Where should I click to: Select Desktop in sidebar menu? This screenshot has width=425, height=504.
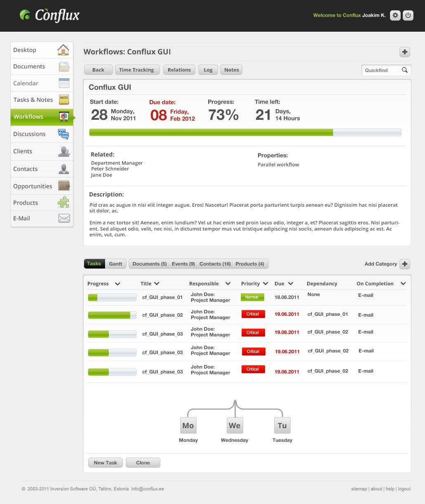[x=42, y=50]
